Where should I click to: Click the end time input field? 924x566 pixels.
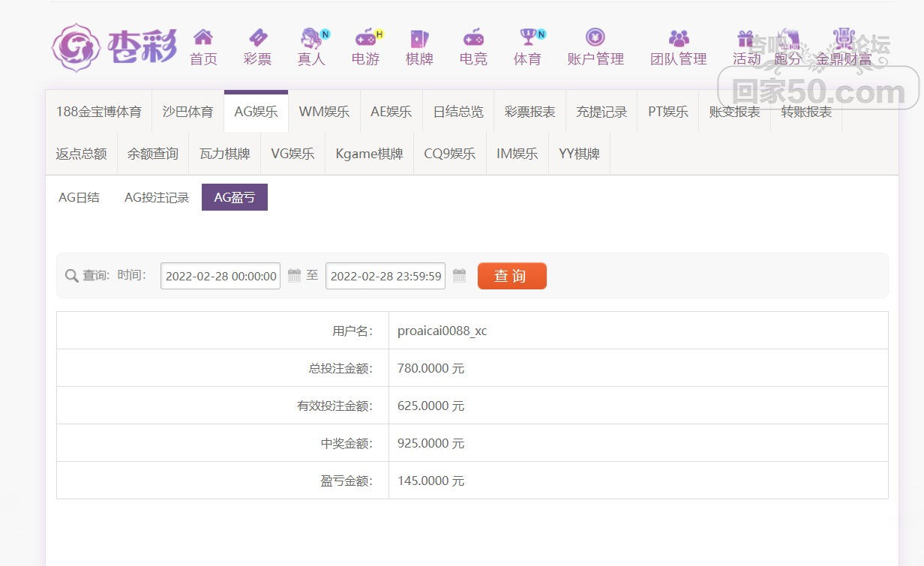pyautogui.click(x=385, y=276)
